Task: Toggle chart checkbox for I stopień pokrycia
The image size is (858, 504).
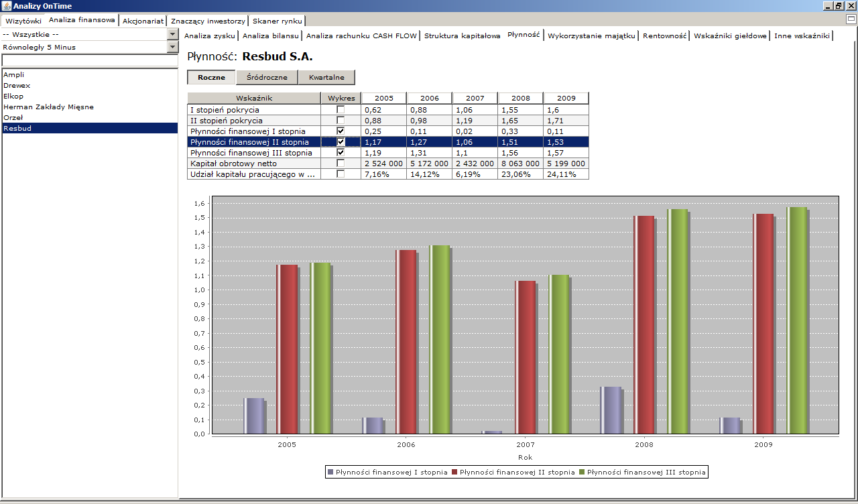Action: click(x=341, y=110)
